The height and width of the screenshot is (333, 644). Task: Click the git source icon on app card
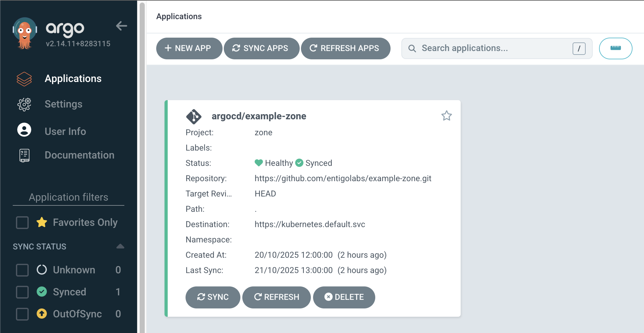194,116
